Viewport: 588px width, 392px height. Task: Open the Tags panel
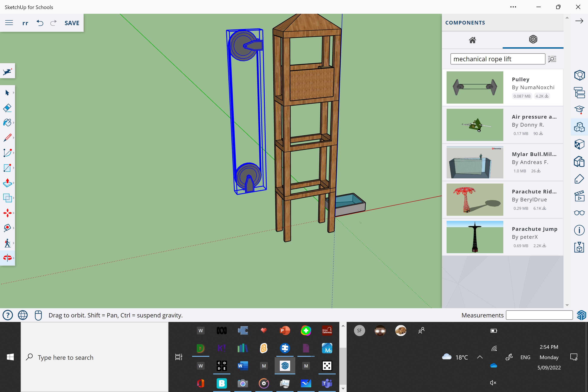pos(579,179)
